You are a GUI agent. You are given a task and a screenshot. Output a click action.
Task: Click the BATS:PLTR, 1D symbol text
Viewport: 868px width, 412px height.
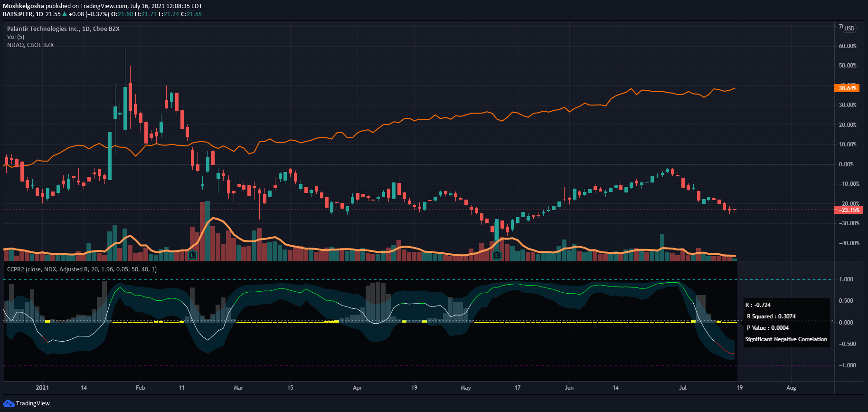pos(23,14)
